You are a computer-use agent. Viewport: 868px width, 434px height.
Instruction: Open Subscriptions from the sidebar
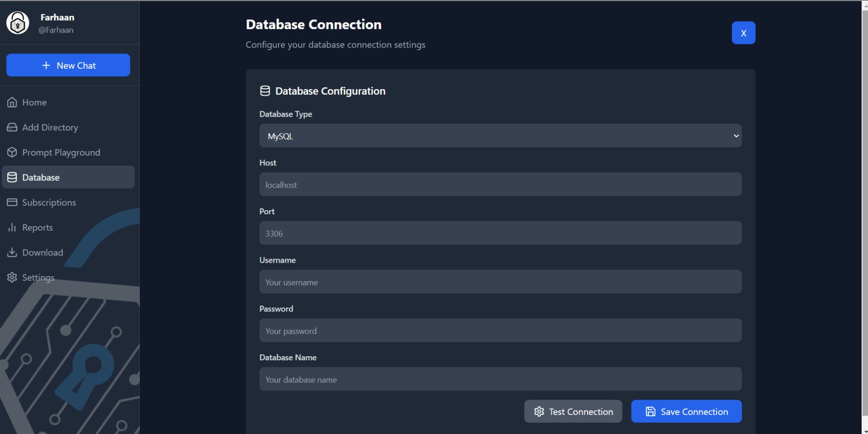coord(49,202)
